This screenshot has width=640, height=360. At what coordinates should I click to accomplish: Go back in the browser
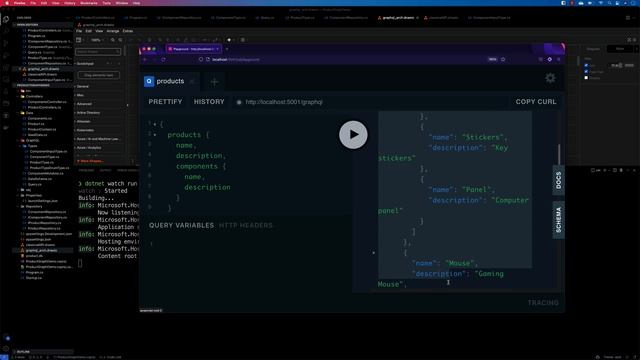[x=145, y=60]
